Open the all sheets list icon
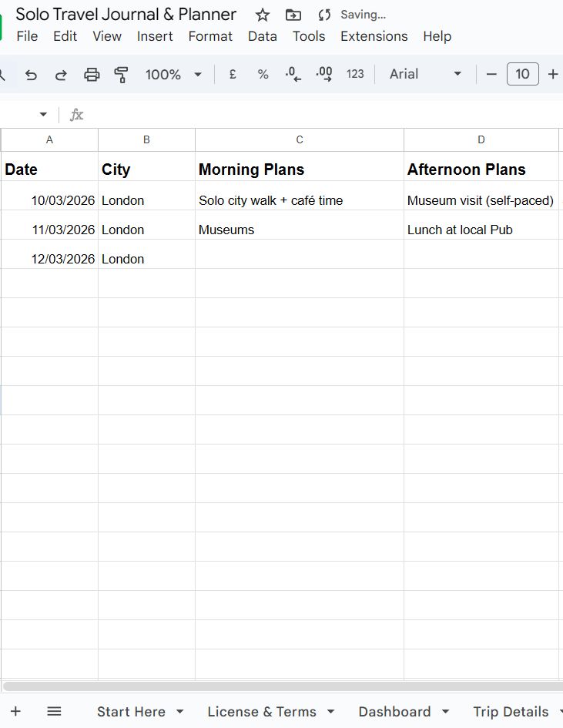The width and height of the screenshot is (563, 728). [54, 711]
